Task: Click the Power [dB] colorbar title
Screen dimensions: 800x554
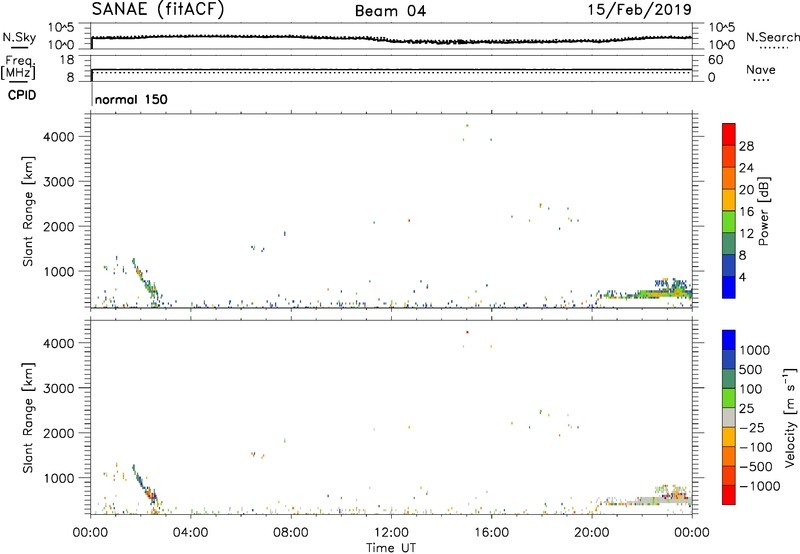Action: point(764,211)
